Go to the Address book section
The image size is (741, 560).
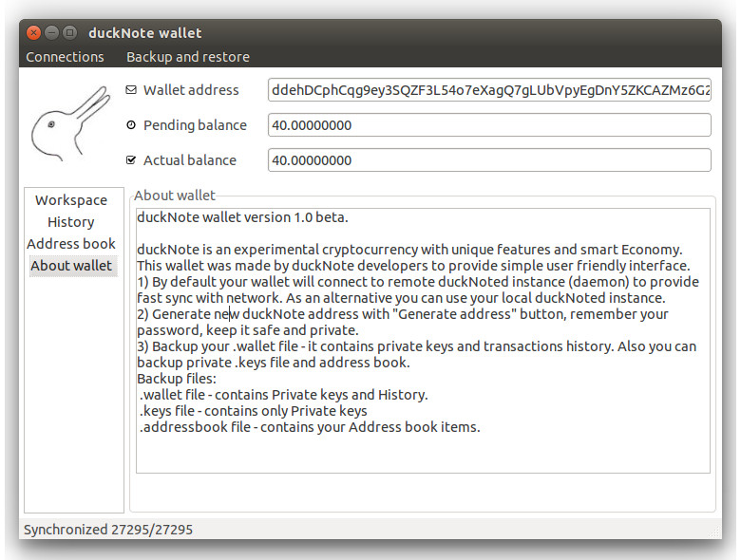[x=71, y=244]
